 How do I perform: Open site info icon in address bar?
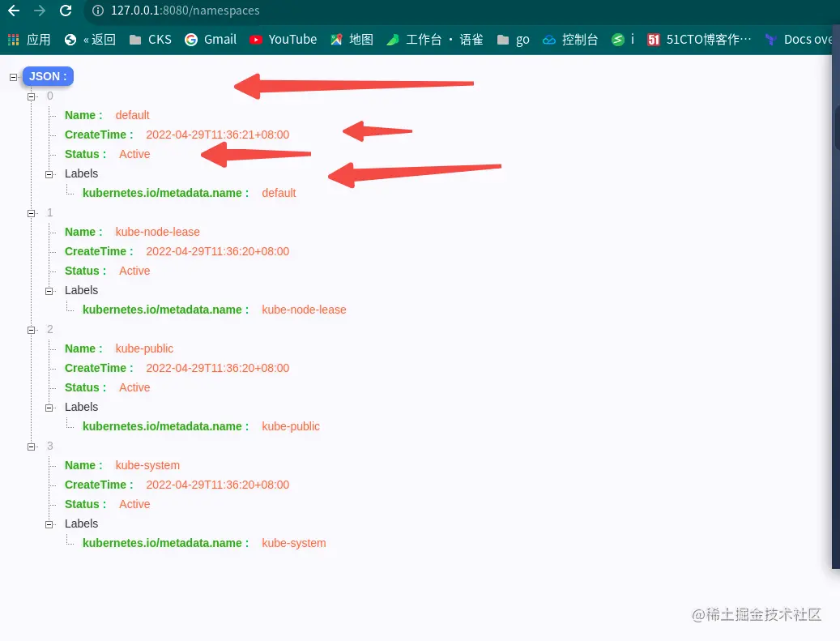coord(97,11)
